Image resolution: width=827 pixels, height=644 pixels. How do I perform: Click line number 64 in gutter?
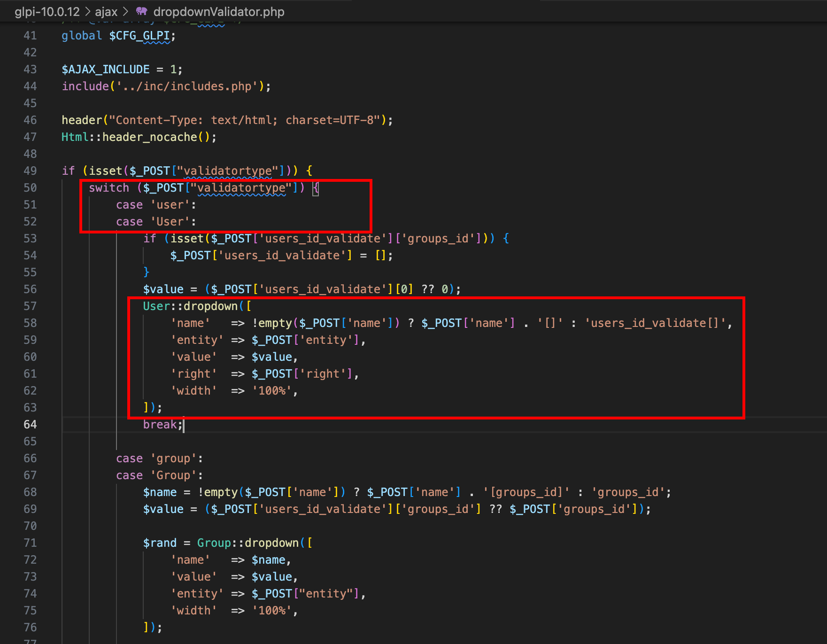tap(30, 425)
